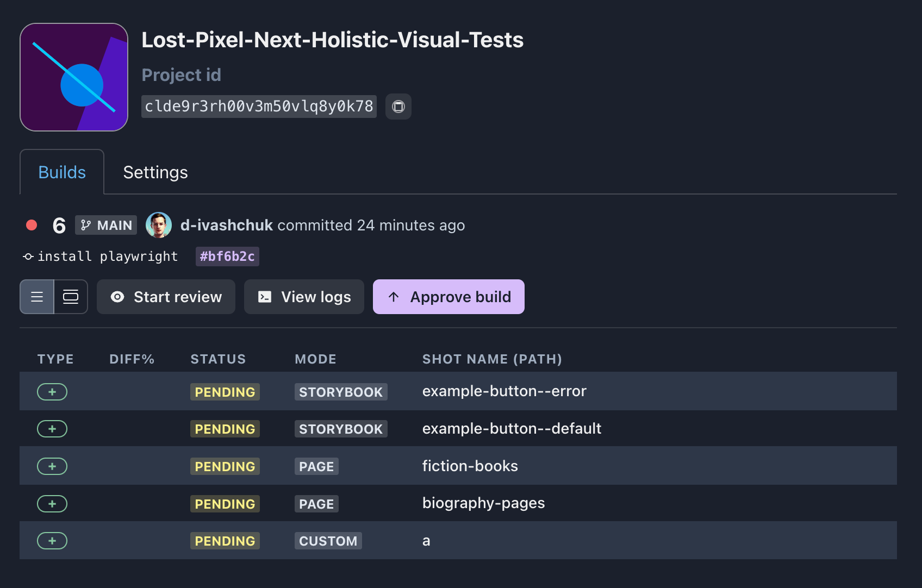Click PAGE mode badge for biography-pages
922x588 pixels.
click(316, 504)
